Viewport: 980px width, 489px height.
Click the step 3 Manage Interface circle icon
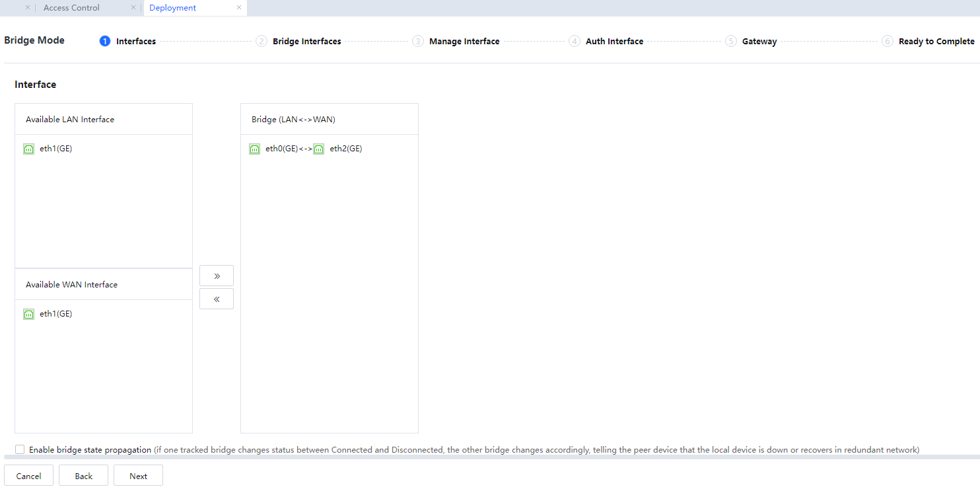417,41
